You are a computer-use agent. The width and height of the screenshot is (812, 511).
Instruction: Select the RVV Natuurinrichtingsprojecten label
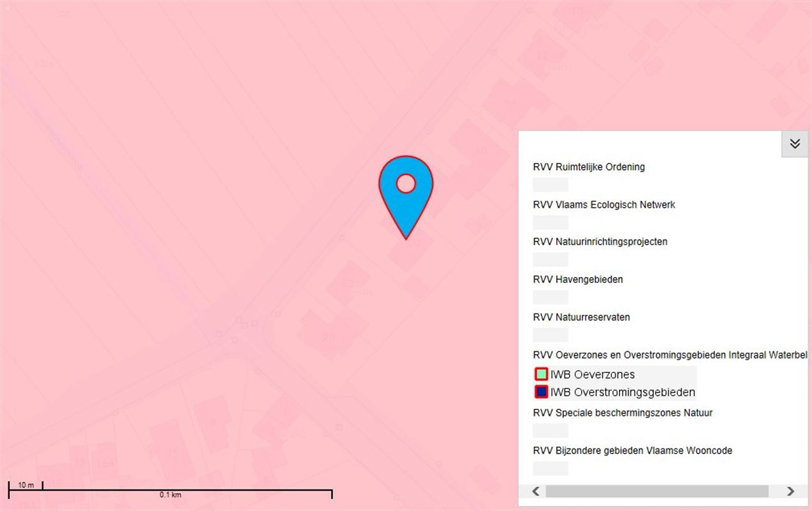pos(600,242)
